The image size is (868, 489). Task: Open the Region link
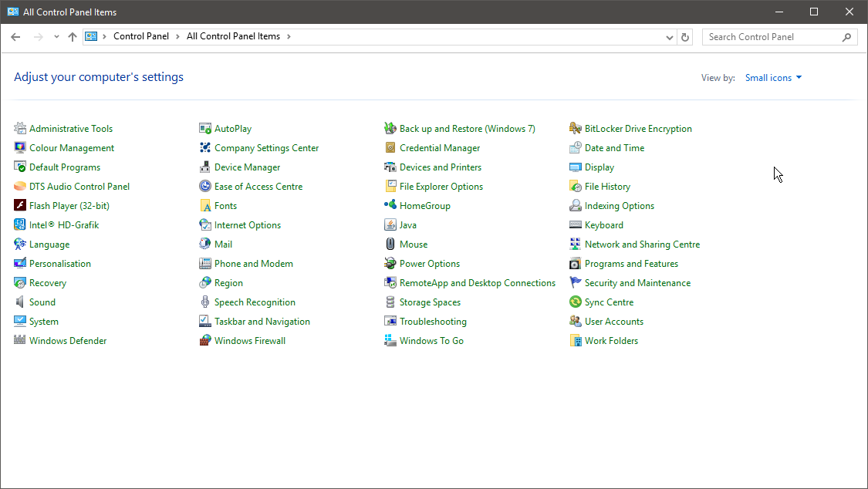[228, 283]
